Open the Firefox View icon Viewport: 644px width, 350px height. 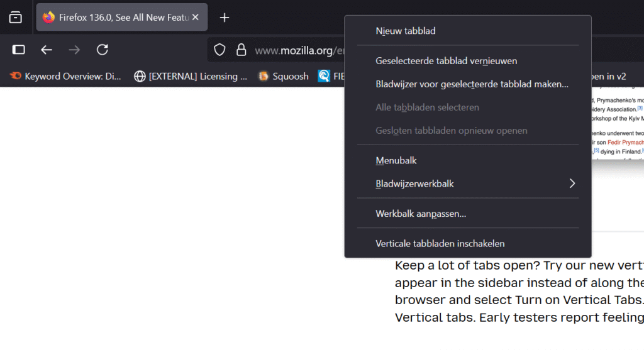click(x=16, y=17)
